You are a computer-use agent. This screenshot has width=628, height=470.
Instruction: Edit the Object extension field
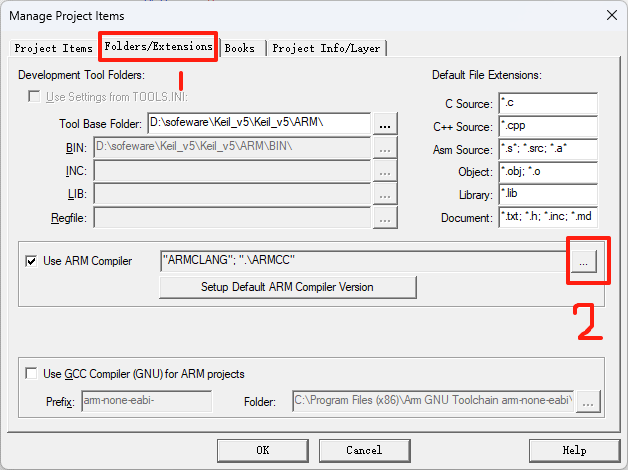click(x=548, y=172)
